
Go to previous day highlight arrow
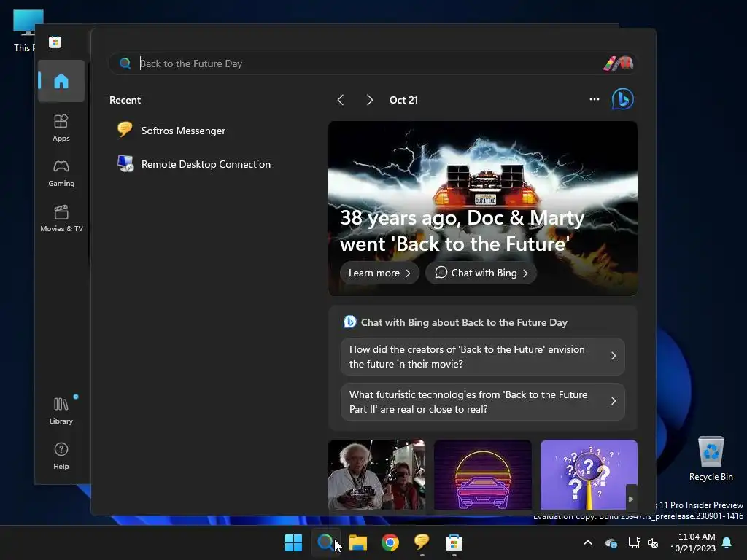coord(341,100)
